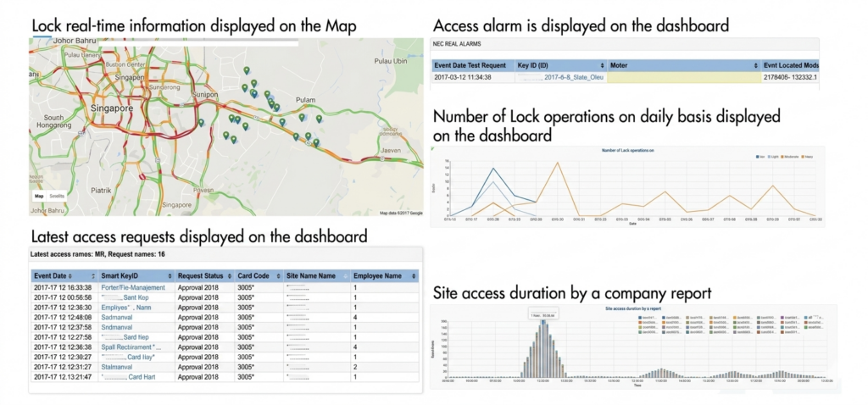Switch map to Satellite view
868x405 pixels.
pos(57,196)
